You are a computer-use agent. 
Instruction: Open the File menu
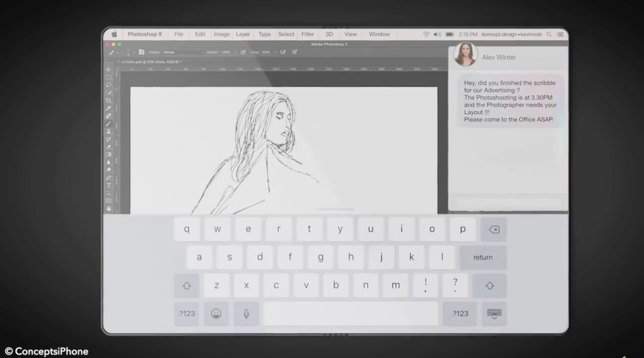coord(178,34)
